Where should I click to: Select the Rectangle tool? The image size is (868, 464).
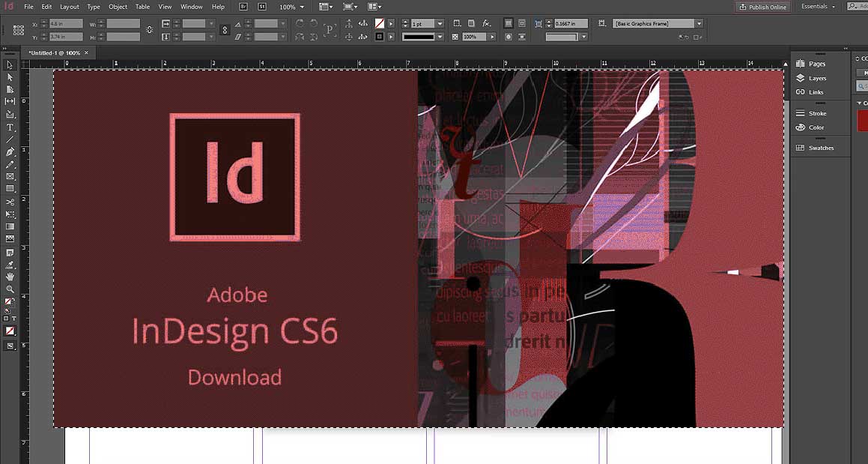click(10, 188)
